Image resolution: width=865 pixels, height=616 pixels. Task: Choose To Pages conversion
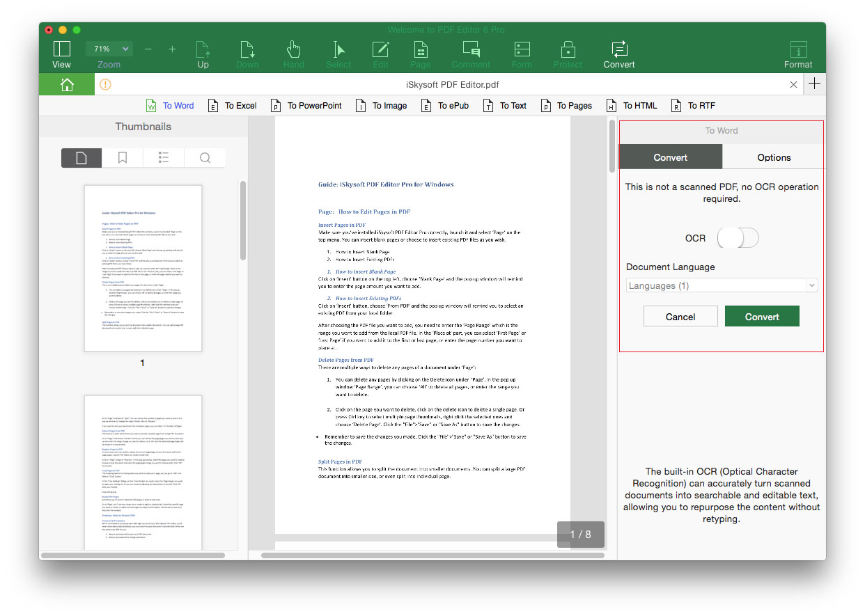point(566,106)
